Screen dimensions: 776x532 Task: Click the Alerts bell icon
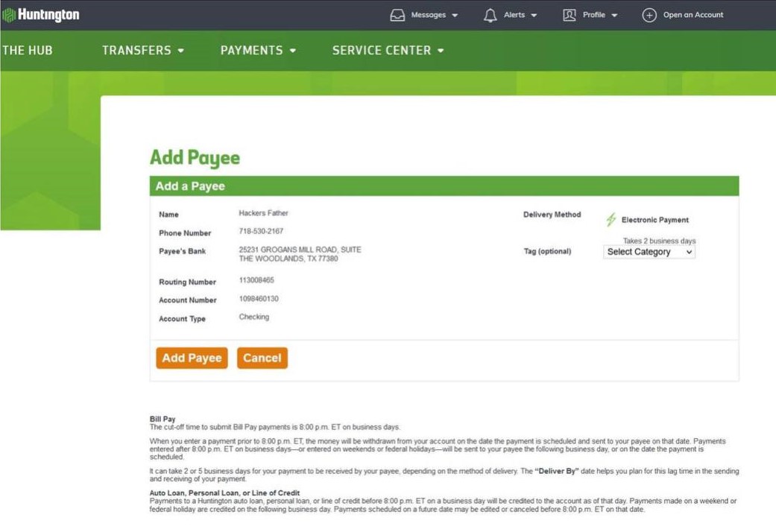coord(490,15)
